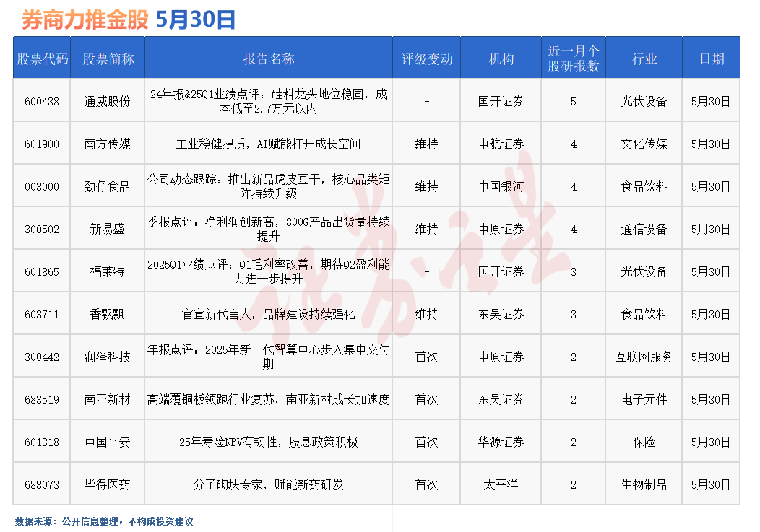The image size is (760, 532).
Task: Select stock name 中国平安
Action: [108, 442]
